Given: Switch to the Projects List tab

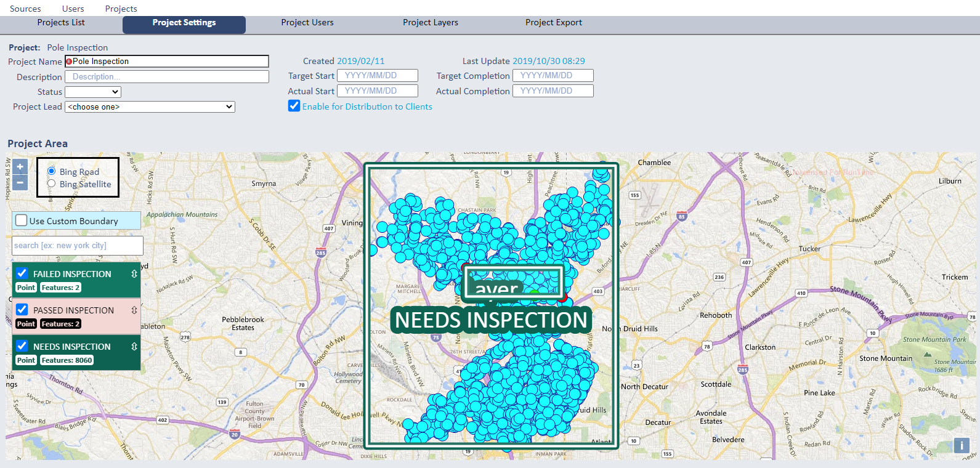Looking at the screenshot, I should (61, 23).
